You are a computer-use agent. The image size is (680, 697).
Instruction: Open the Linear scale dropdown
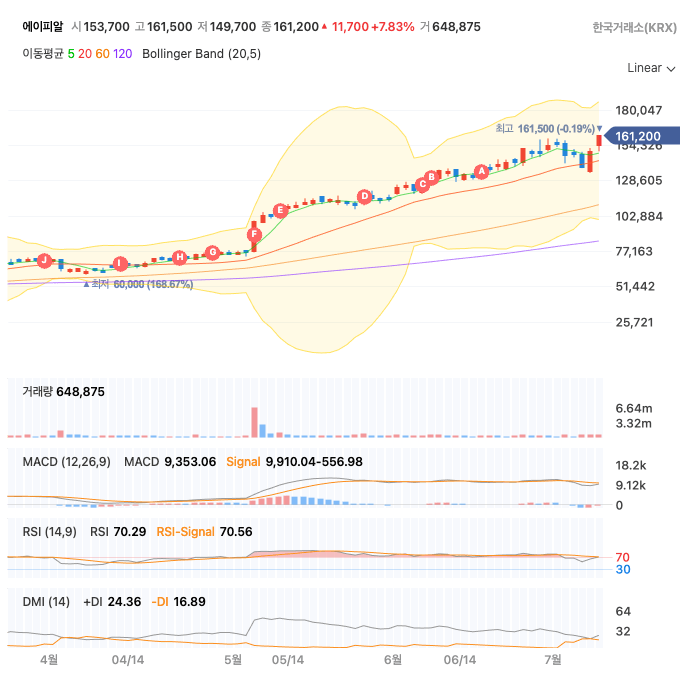coord(651,68)
